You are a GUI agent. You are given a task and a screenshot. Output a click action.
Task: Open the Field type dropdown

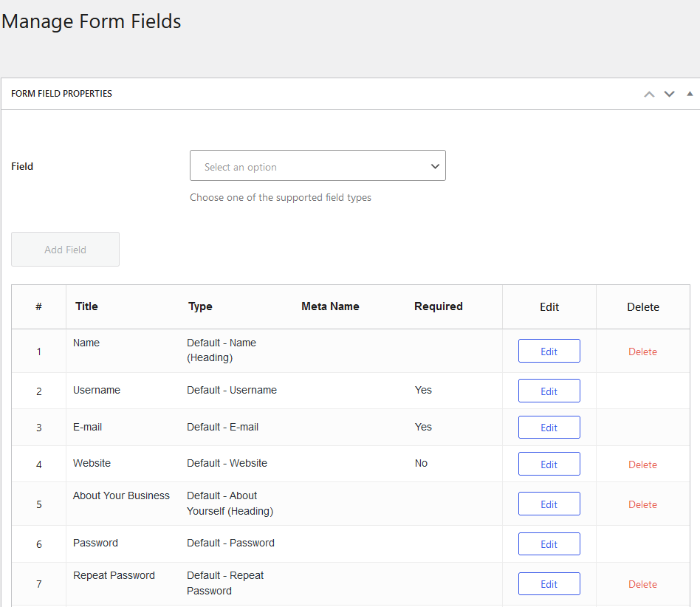point(318,165)
